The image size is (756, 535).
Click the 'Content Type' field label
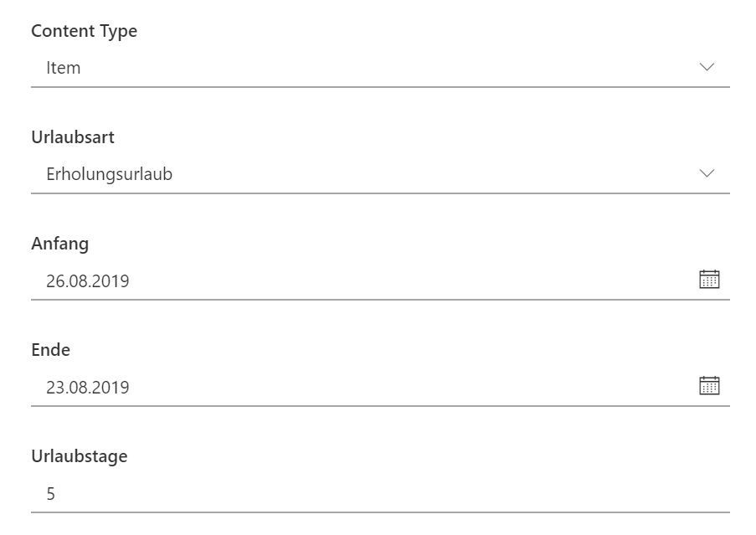pyautogui.click(x=84, y=31)
